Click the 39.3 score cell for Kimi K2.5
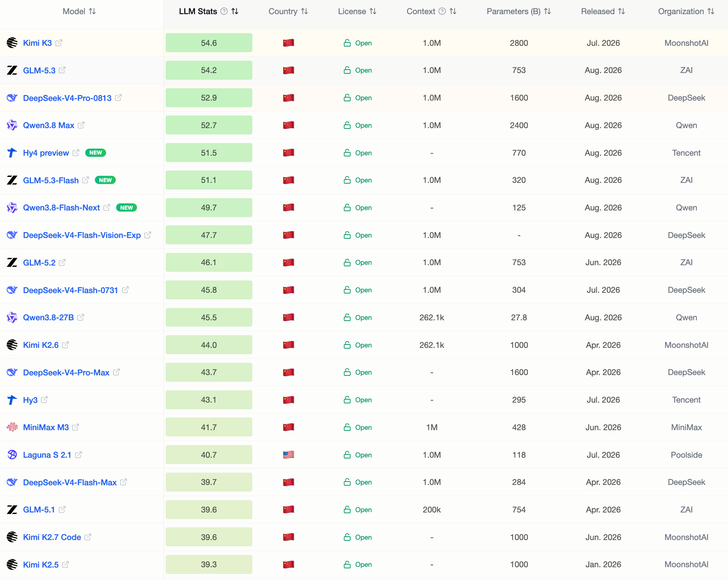728x581 pixels. 209,564
